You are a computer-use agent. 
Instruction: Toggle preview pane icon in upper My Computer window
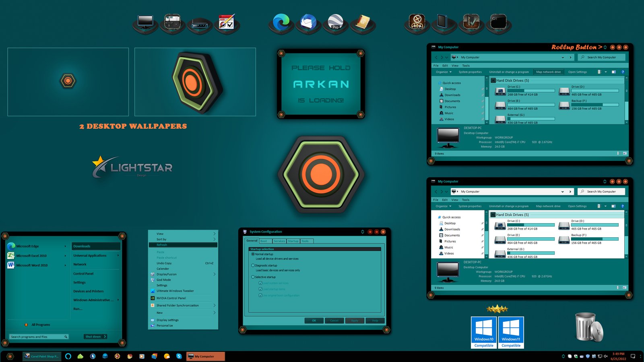(x=614, y=72)
